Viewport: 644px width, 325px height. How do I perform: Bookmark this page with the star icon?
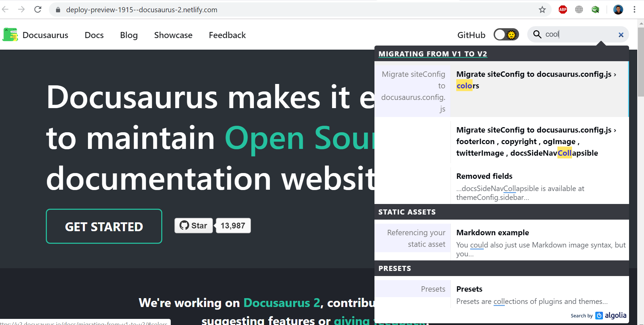[542, 10]
